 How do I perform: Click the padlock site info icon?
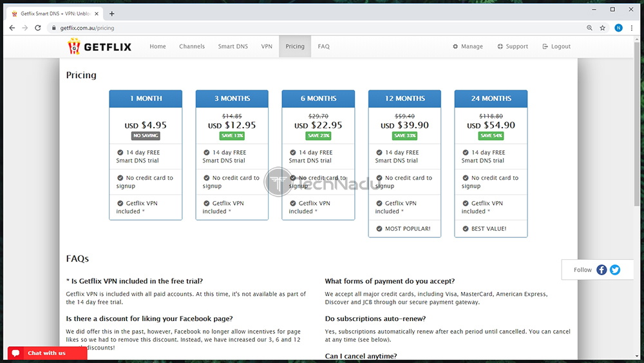pyautogui.click(x=53, y=28)
